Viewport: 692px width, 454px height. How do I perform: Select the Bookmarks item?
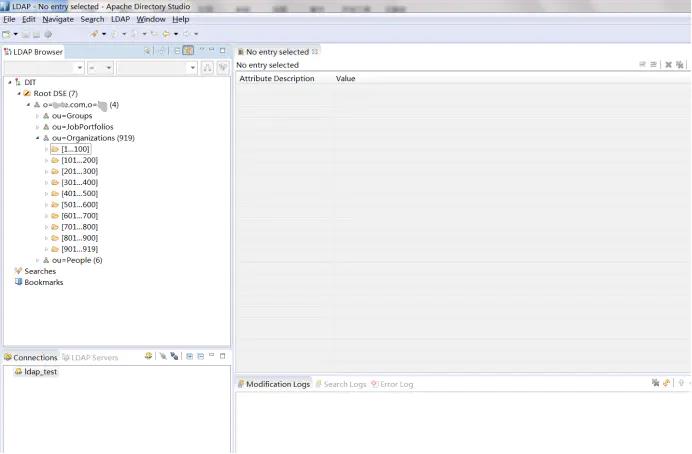(43, 282)
